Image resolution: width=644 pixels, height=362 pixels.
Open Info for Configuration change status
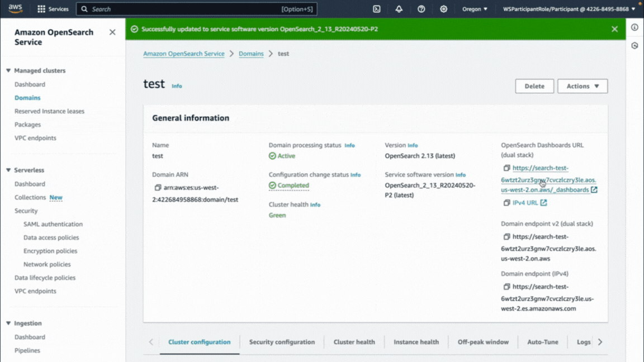(x=356, y=175)
